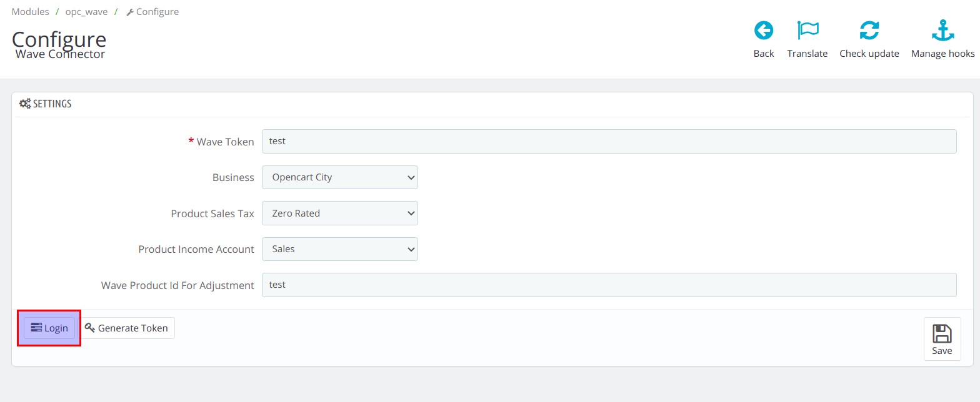Click the Generate Token button
Image resolution: width=980 pixels, height=402 pixels.
click(126, 328)
